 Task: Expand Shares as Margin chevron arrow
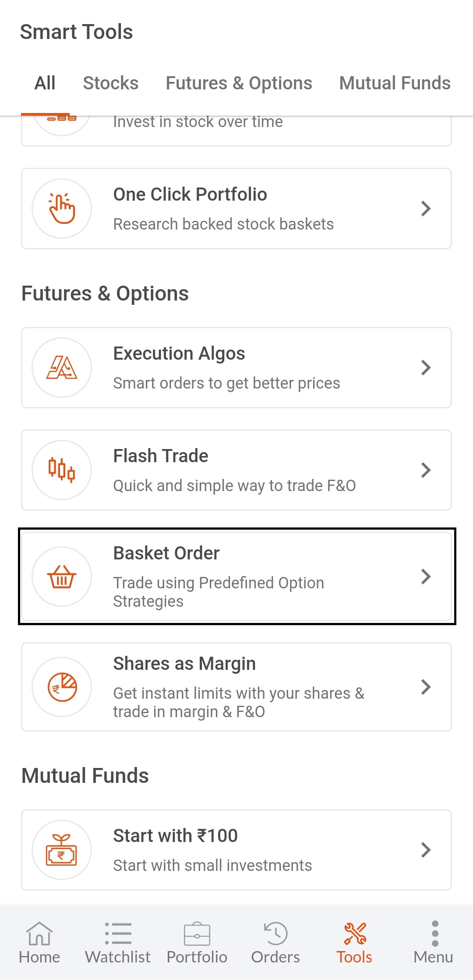tap(426, 687)
